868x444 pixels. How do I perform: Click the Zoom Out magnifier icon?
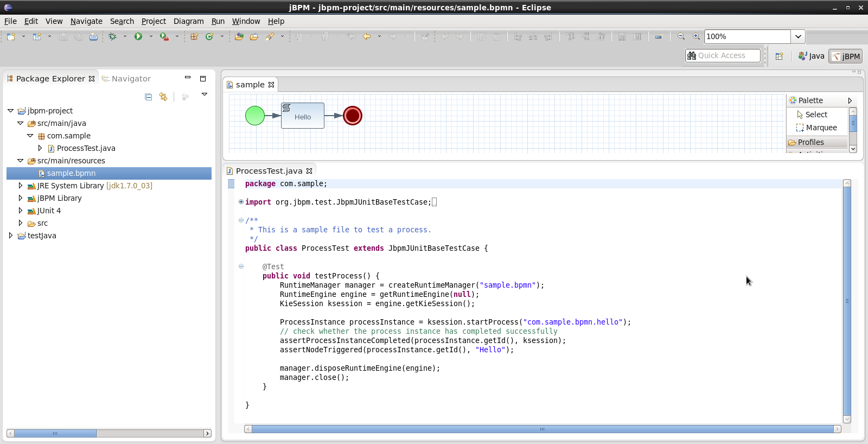coord(681,36)
